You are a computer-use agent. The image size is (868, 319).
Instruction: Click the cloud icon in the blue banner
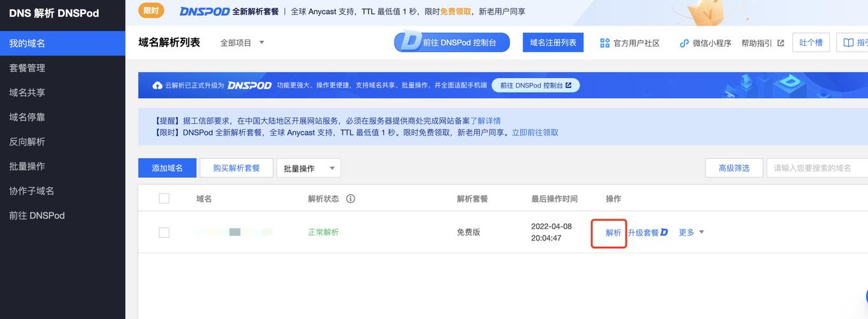[x=157, y=85]
